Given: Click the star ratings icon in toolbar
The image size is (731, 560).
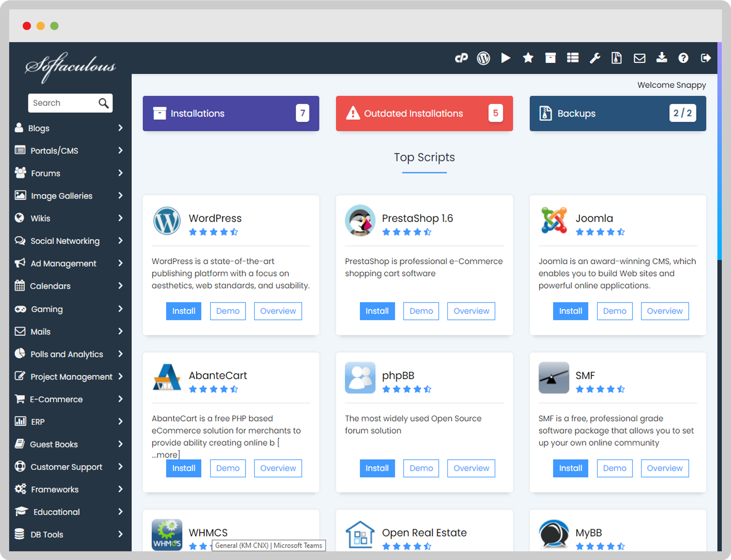Looking at the screenshot, I should pyautogui.click(x=528, y=58).
